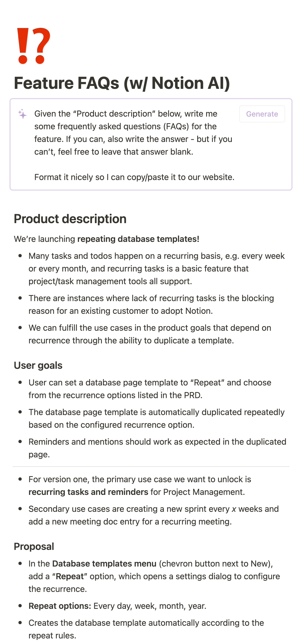Click the "Repeat options:" bullet line
Viewport: 297px width, 644px height.
117,606
